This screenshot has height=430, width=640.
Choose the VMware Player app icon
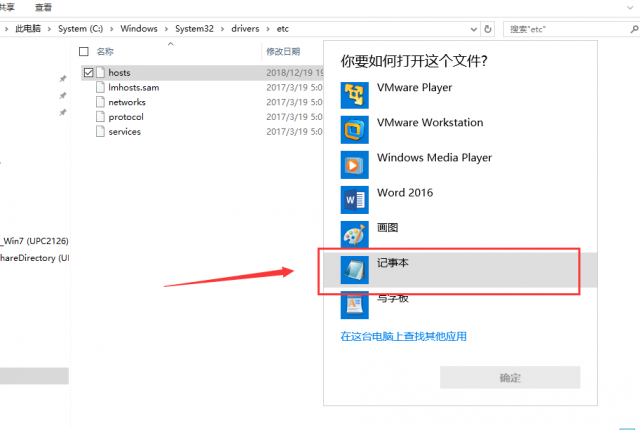354,95
